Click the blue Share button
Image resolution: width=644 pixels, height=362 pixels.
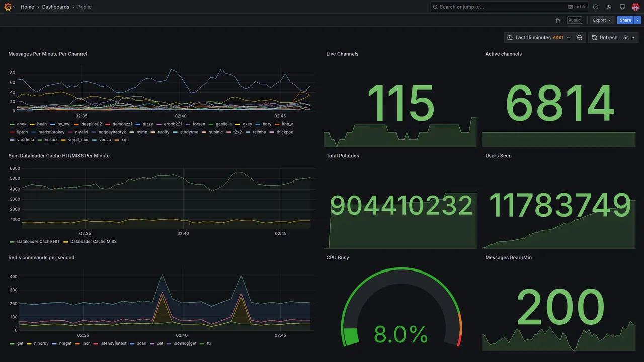(x=625, y=20)
